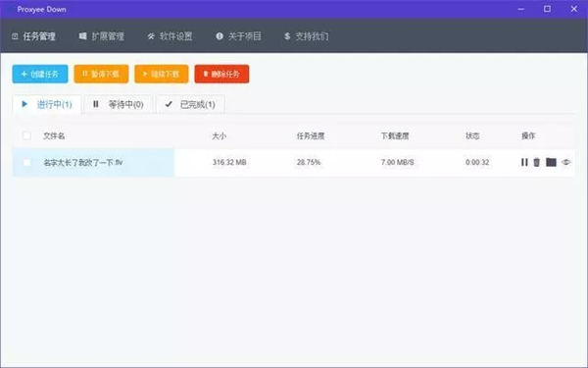Image resolution: width=588 pixels, height=368 pixels.
Task: Close the Proxyee Down window
Action: [573, 9]
